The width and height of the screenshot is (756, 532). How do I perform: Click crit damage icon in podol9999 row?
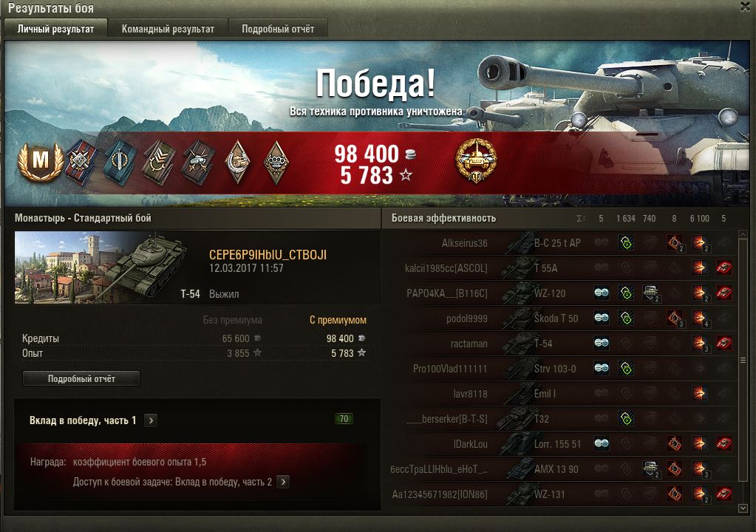click(675, 318)
